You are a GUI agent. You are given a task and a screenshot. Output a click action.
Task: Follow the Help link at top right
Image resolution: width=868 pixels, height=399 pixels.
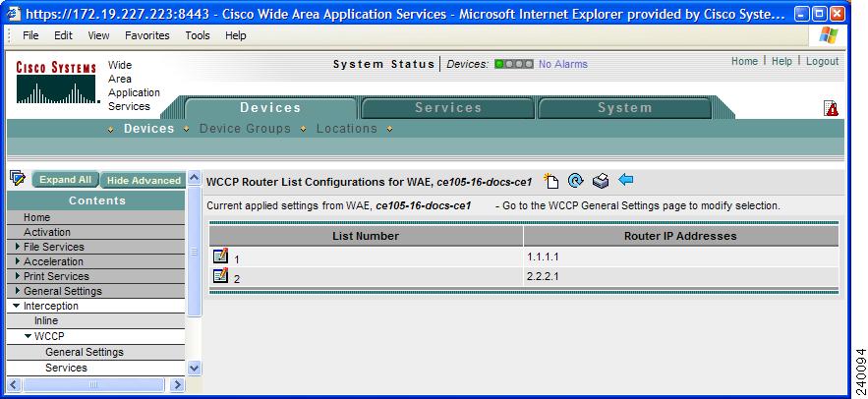781,62
